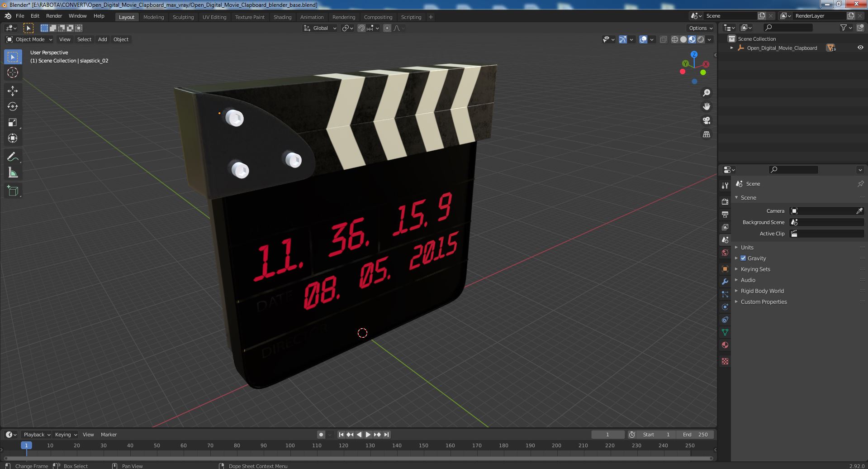Open the Render menu
Image resolution: width=868 pixels, height=469 pixels.
[x=54, y=16]
